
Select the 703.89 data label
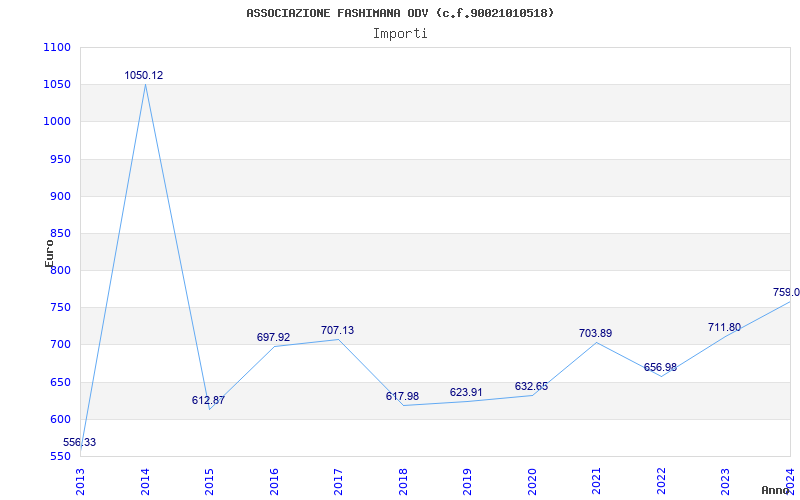point(595,334)
